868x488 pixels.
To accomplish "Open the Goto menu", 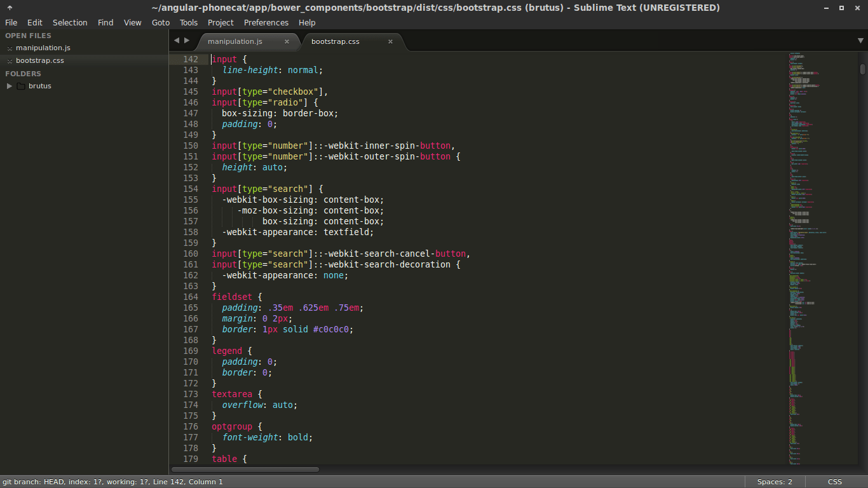I will tap(161, 22).
